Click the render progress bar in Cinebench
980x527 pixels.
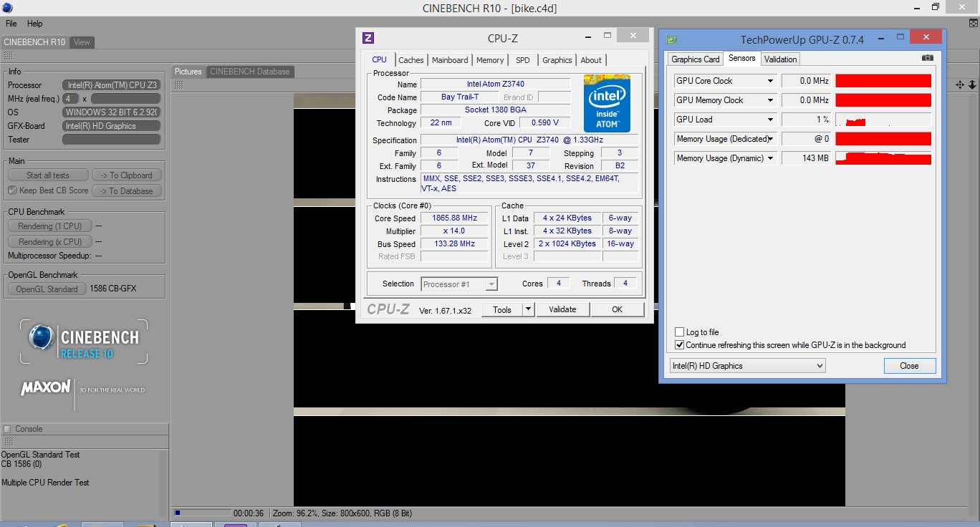click(203, 513)
